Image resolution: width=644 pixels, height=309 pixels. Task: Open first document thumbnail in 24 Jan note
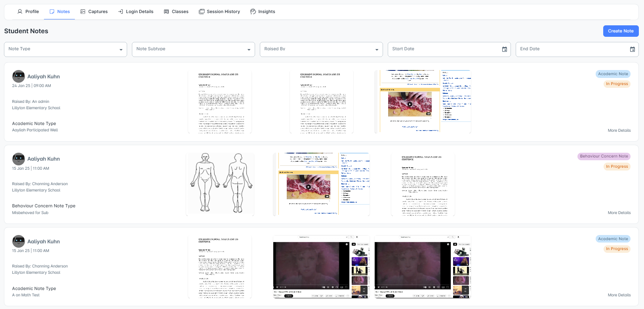pyautogui.click(x=220, y=102)
